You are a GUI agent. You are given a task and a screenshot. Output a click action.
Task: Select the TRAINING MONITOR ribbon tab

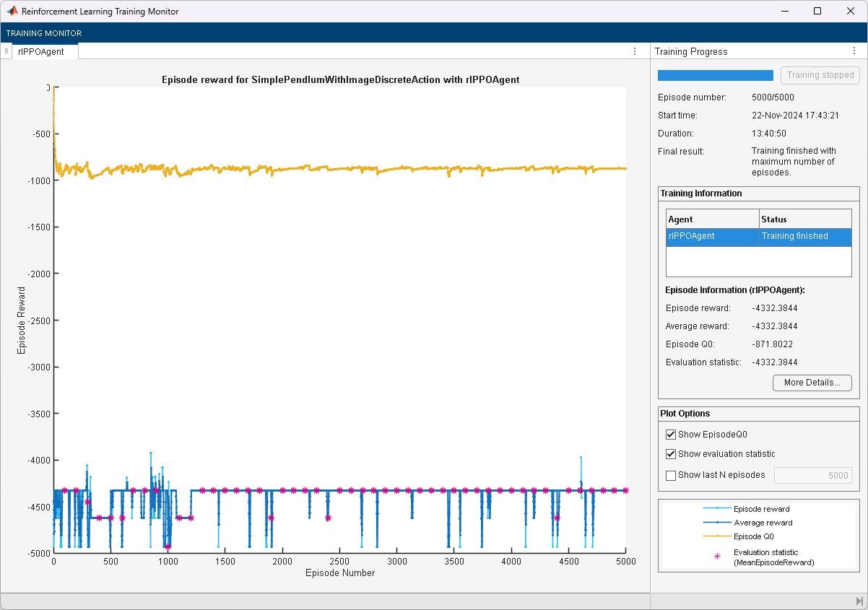(44, 33)
